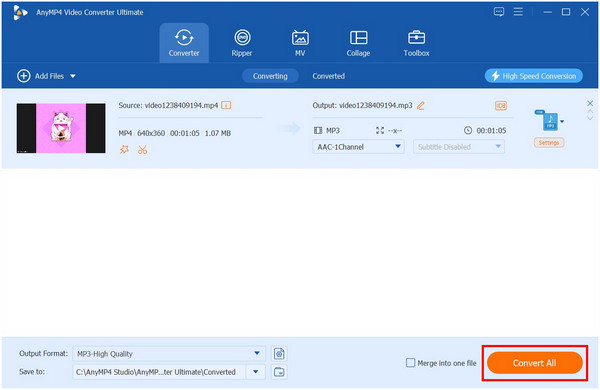Image resolution: width=600 pixels, height=390 pixels.
Task: Switch to the Collage tab
Action: tap(358, 43)
